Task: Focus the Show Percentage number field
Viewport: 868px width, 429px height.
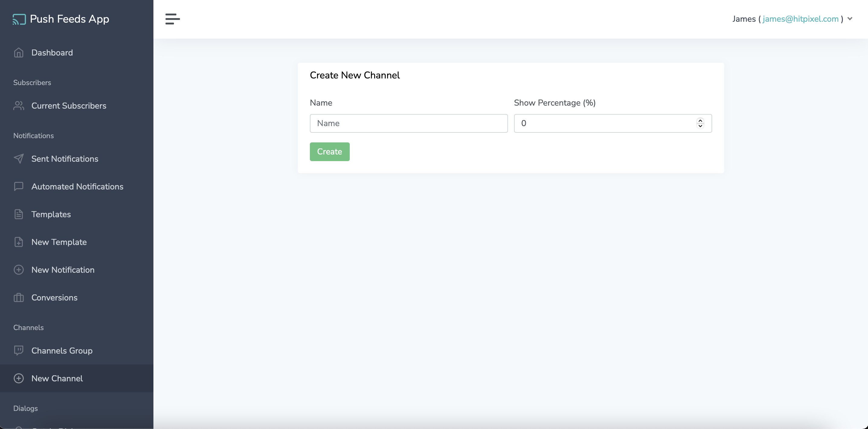Action: pyautogui.click(x=612, y=123)
